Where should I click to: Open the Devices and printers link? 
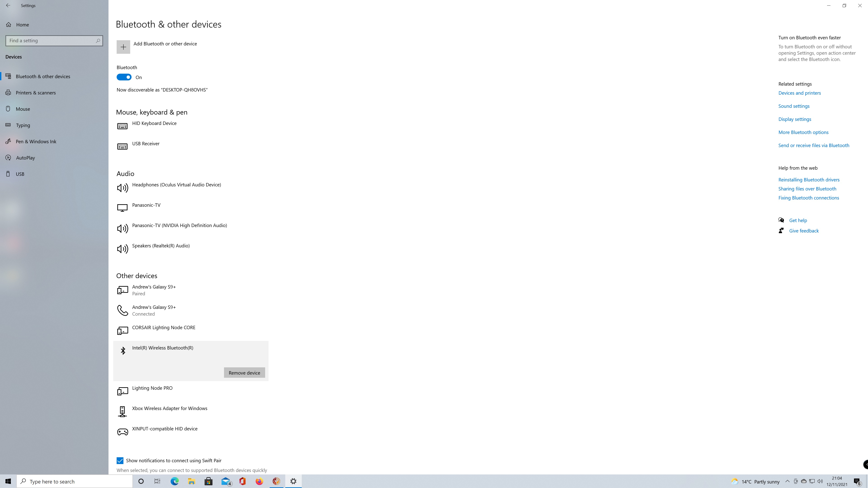pos(799,93)
